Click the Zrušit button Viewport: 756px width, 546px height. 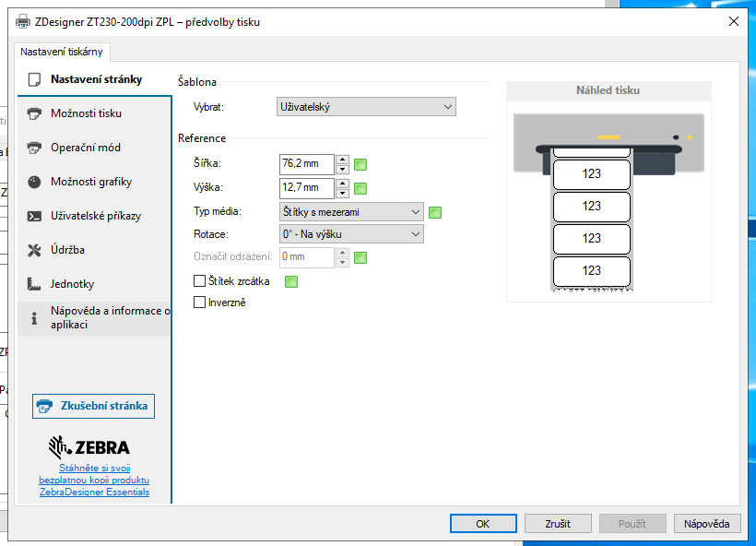click(x=557, y=524)
